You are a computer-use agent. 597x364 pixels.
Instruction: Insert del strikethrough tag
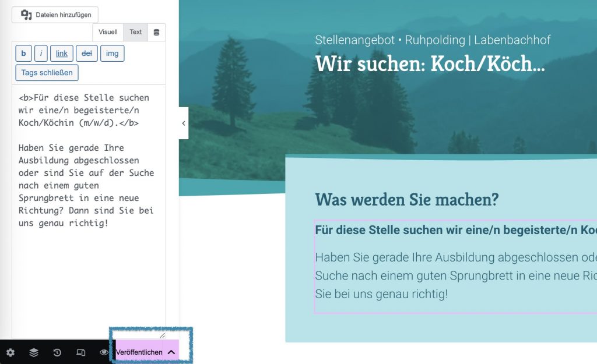(x=86, y=54)
